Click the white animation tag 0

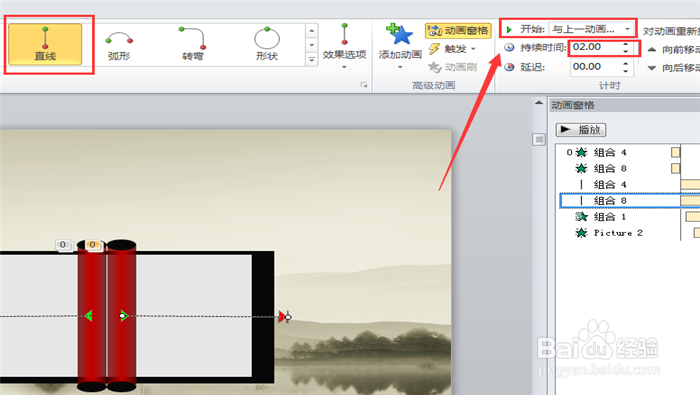63,245
